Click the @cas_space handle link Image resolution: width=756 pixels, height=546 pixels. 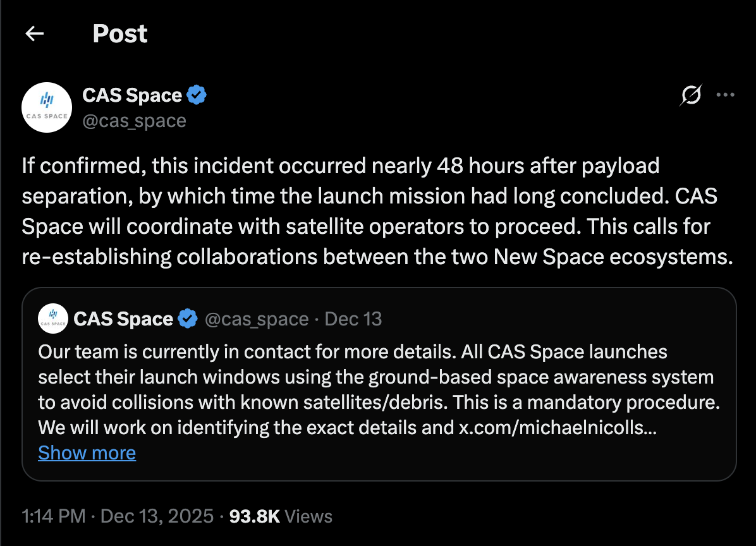point(134,121)
